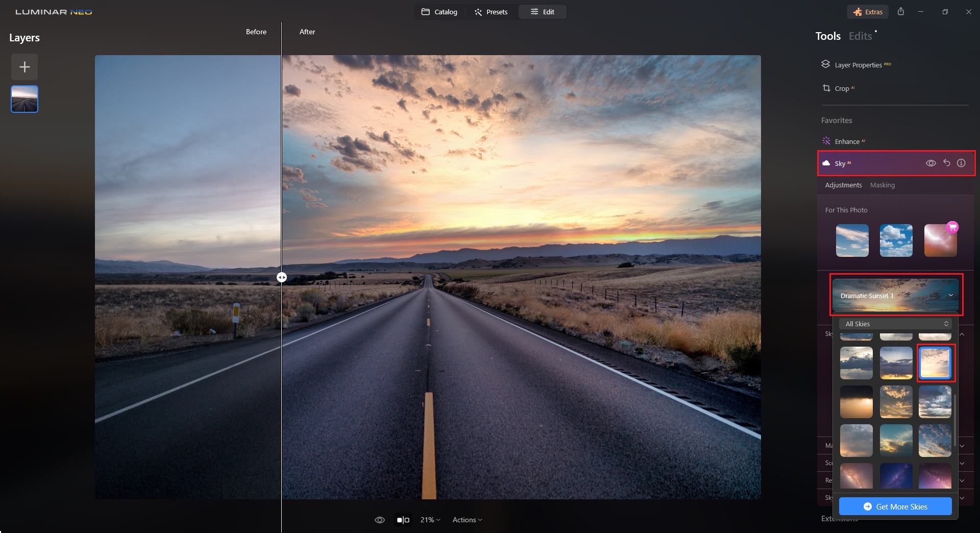Click the sky list scrollbar
Image resolution: width=980 pixels, height=533 pixels.
(954, 419)
